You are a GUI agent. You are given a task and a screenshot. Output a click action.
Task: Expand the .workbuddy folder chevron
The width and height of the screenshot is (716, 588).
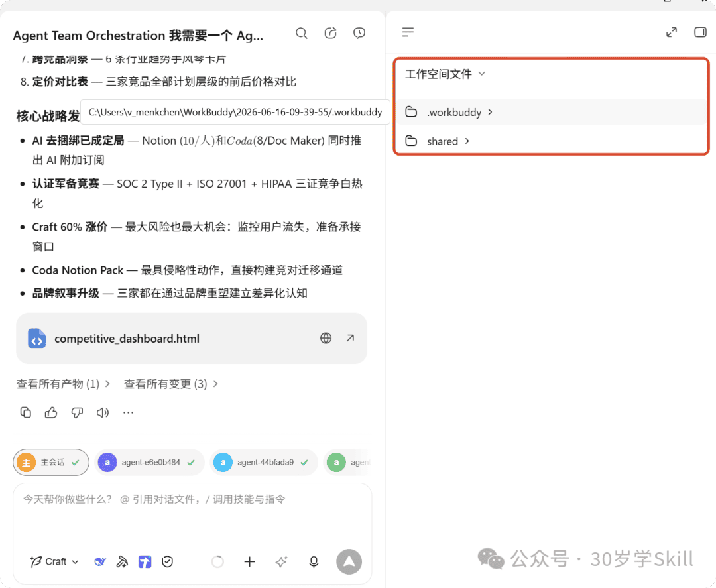click(490, 112)
